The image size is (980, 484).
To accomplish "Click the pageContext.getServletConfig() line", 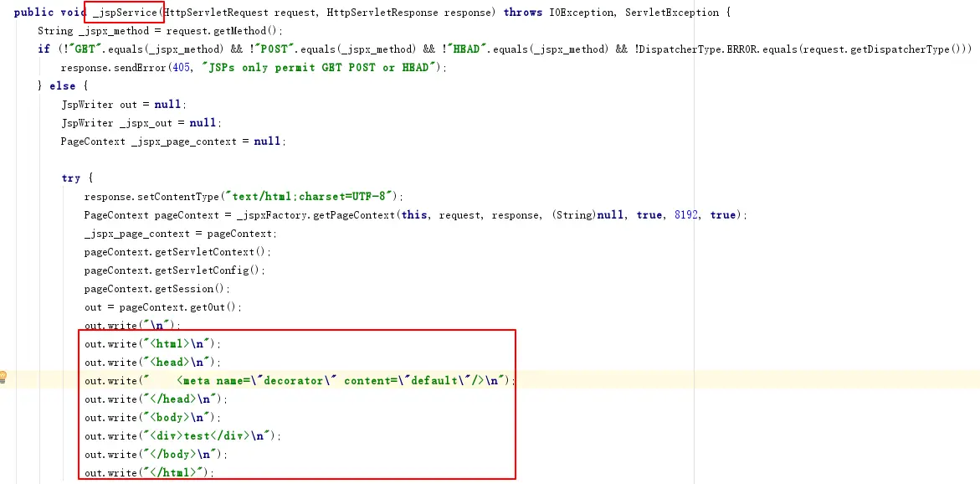I will pos(175,270).
